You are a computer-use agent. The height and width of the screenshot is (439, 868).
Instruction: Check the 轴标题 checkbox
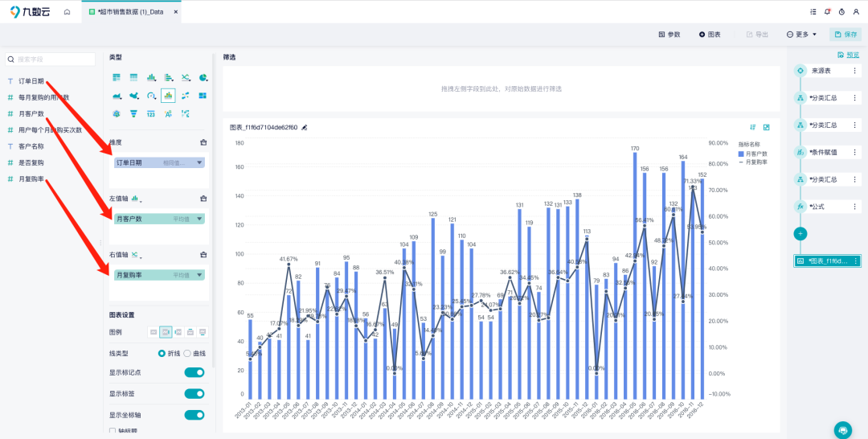click(x=113, y=431)
